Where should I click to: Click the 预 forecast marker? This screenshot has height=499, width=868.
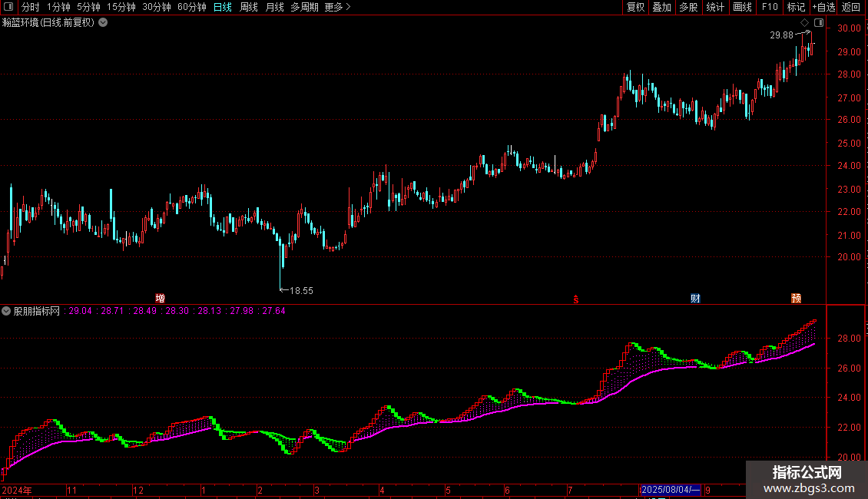(796, 298)
